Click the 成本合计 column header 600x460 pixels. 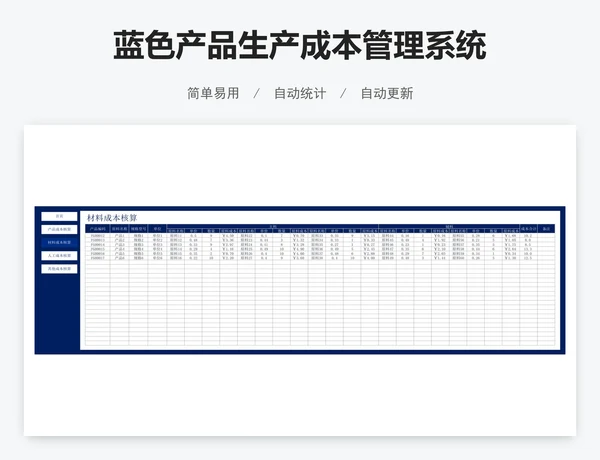528,229
